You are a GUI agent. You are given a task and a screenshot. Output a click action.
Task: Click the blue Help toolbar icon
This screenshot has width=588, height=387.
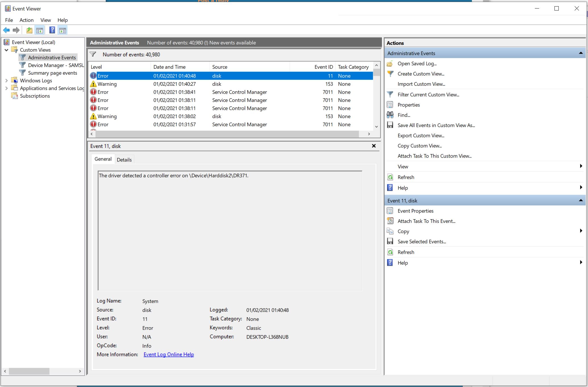tap(52, 30)
